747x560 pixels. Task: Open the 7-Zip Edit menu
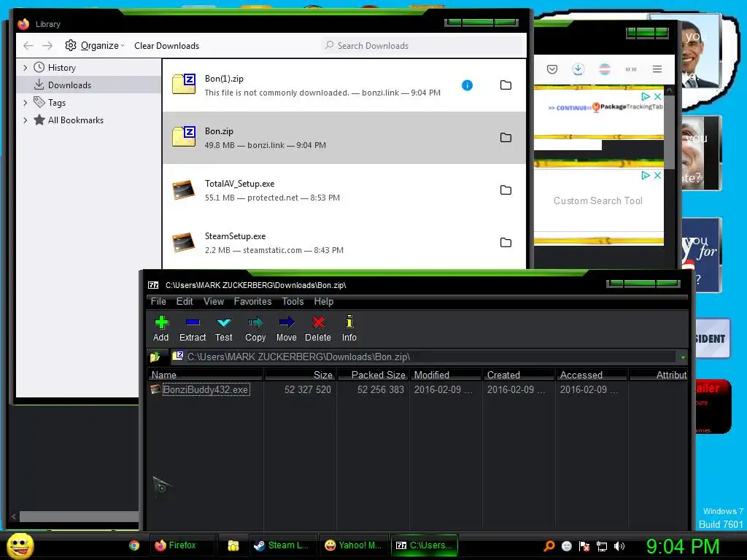(x=185, y=301)
